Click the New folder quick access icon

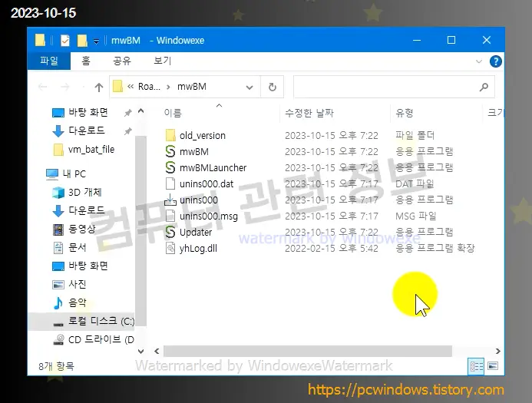[82, 41]
